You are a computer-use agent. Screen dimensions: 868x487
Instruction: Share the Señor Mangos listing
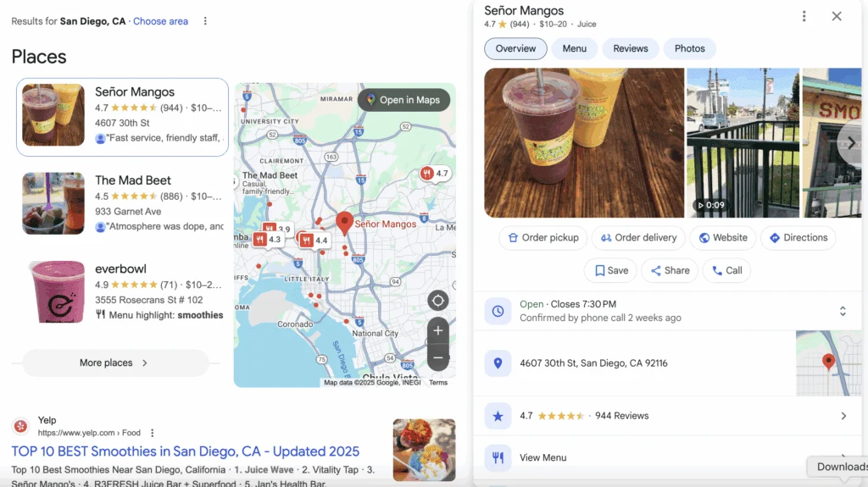tap(670, 271)
